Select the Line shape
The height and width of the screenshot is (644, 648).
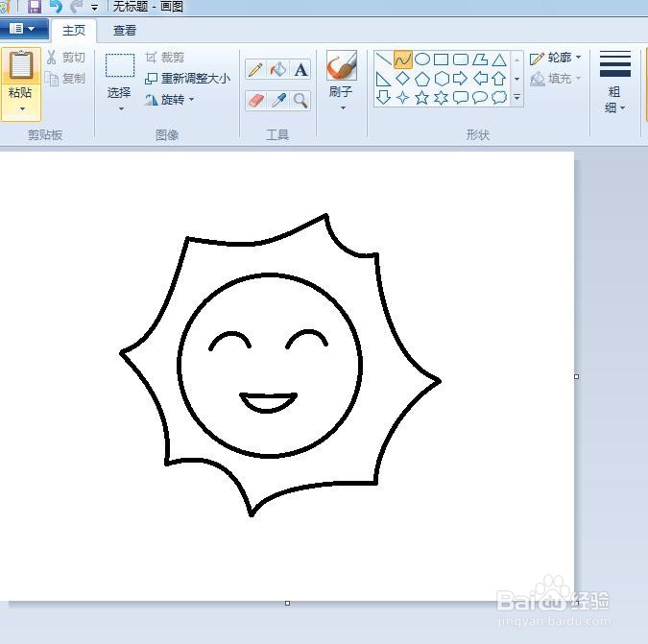[383, 60]
